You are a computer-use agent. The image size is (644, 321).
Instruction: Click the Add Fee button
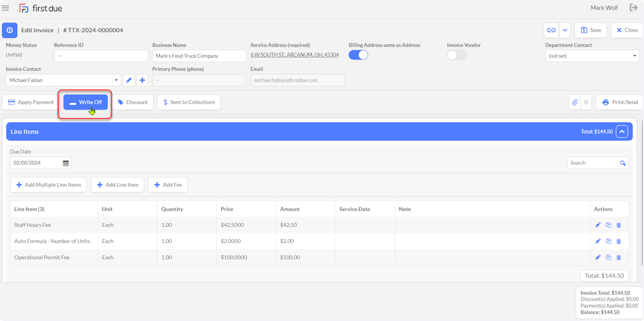coord(168,185)
